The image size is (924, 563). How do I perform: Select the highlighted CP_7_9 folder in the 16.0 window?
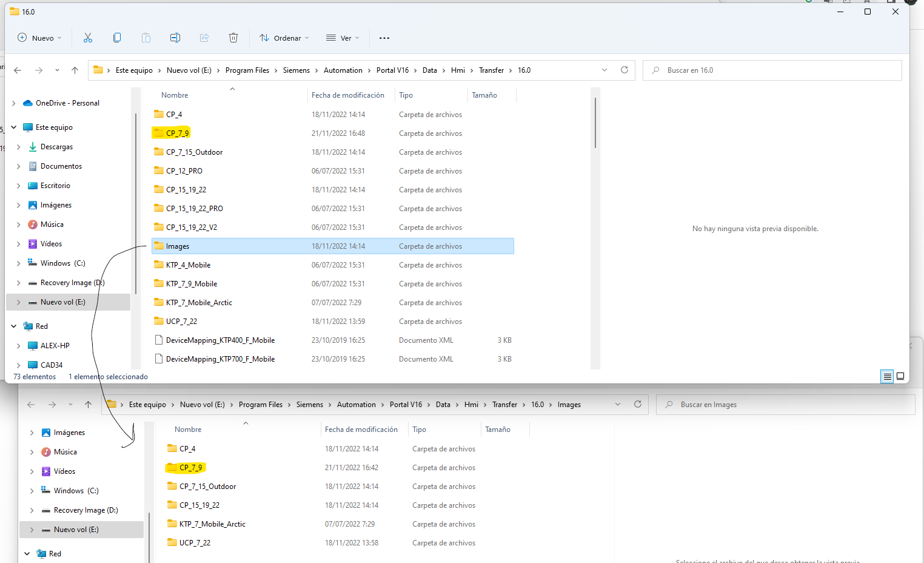click(x=177, y=133)
